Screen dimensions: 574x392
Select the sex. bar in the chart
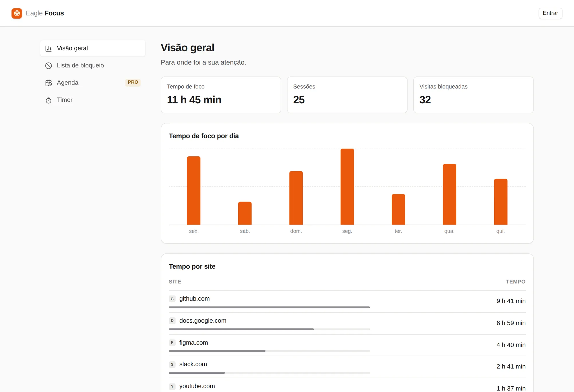pyautogui.click(x=194, y=190)
